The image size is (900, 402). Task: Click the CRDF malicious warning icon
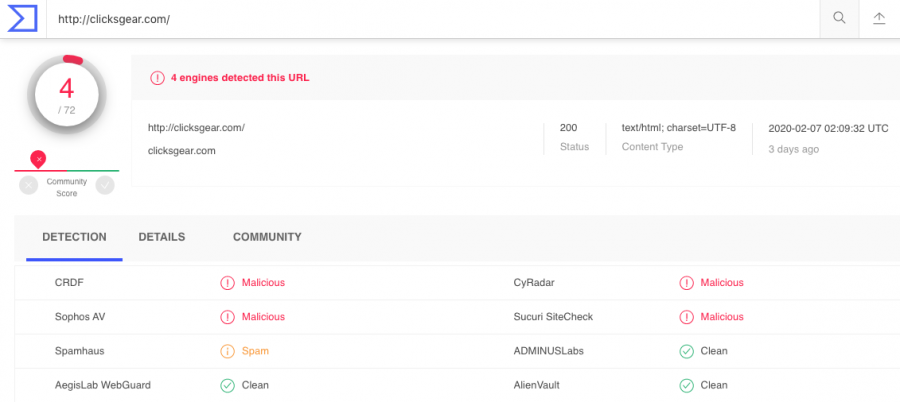[x=227, y=283]
